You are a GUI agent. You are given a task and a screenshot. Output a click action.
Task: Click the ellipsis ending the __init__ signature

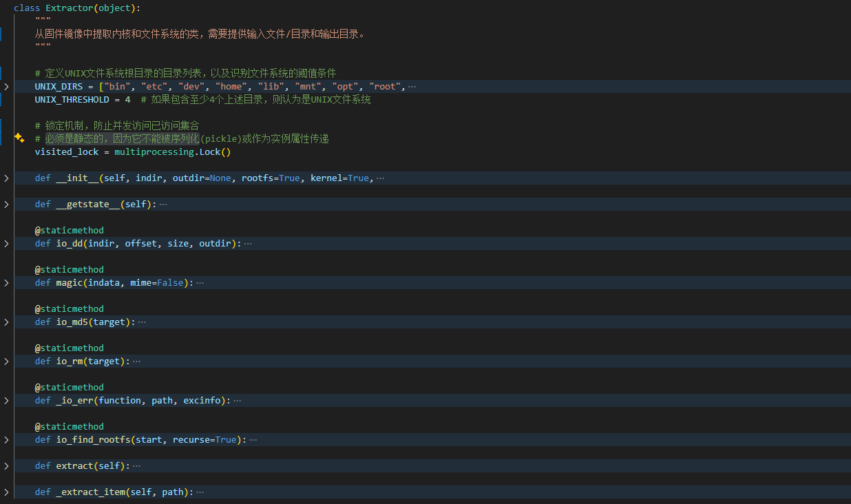coord(380,178)
